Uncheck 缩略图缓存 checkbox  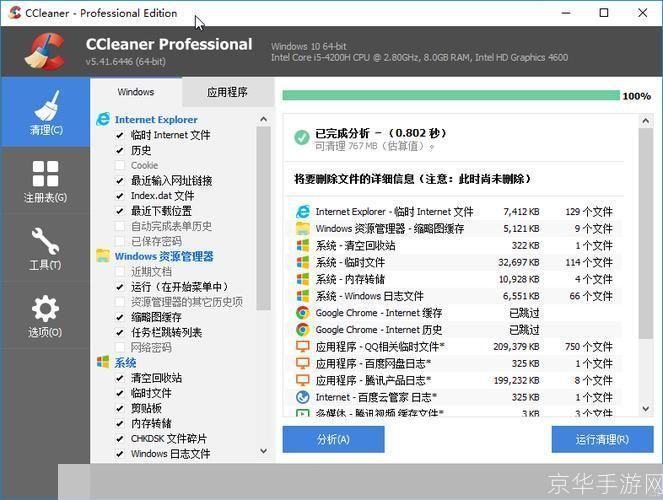120,317
